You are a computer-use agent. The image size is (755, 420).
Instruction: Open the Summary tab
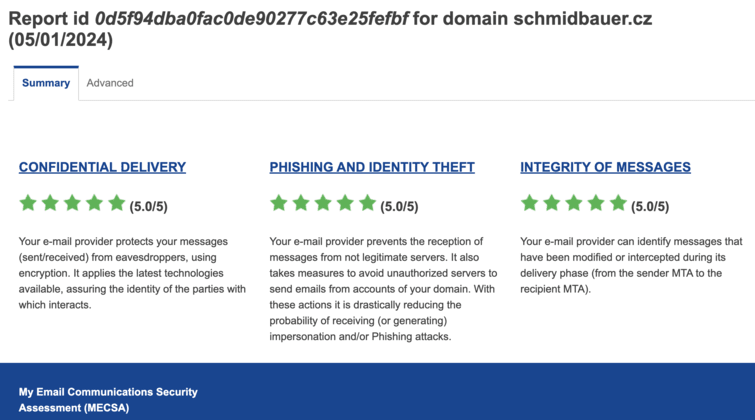(x=46, y=83)
